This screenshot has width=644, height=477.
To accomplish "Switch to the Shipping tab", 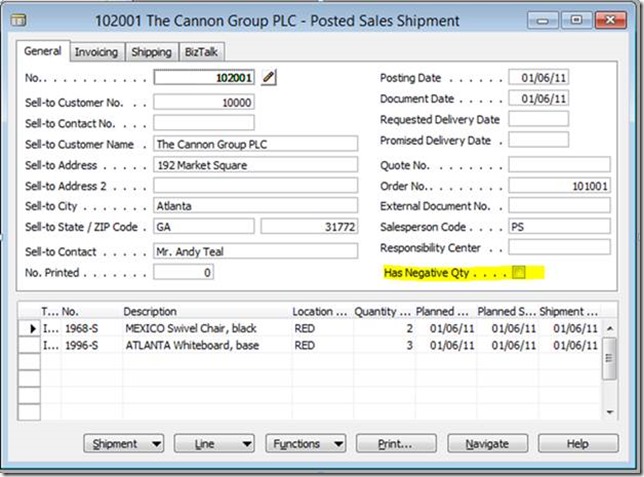I will click(152, 52).
